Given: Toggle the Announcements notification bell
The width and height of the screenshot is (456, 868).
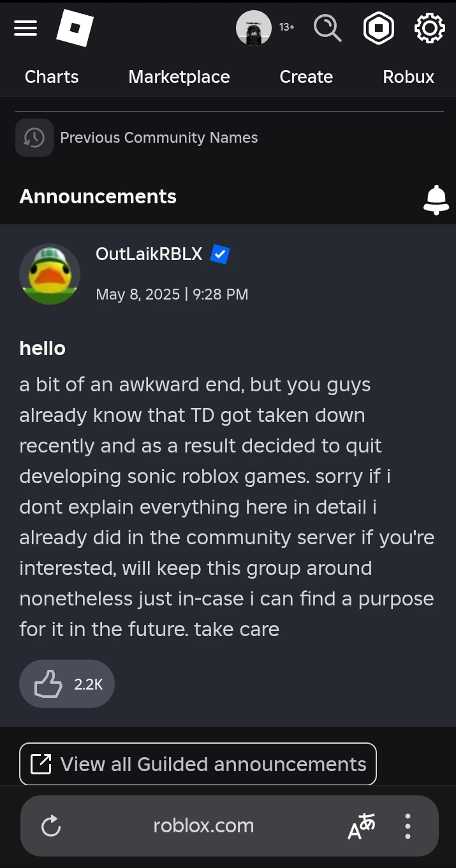Looking at the screenshot, I should pos(436,200).
